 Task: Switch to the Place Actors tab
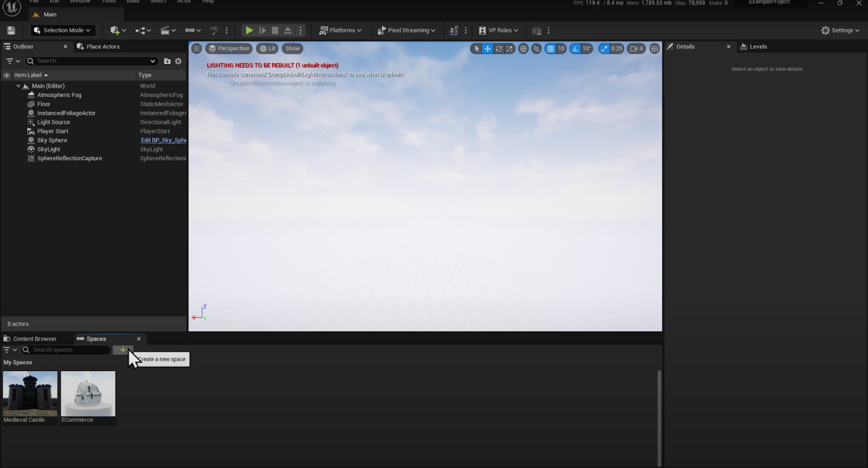tap(103, 47)
